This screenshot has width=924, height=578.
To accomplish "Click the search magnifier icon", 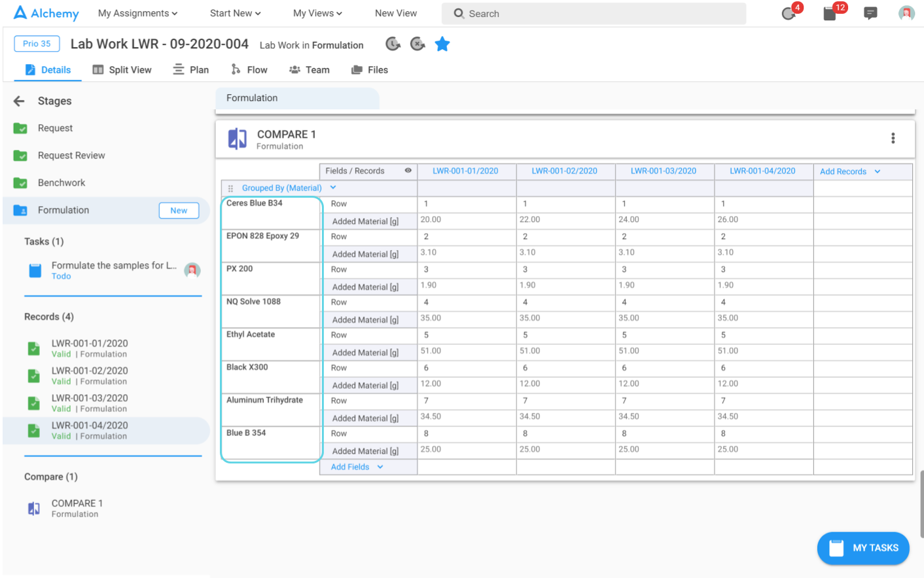I will point(459,13).
